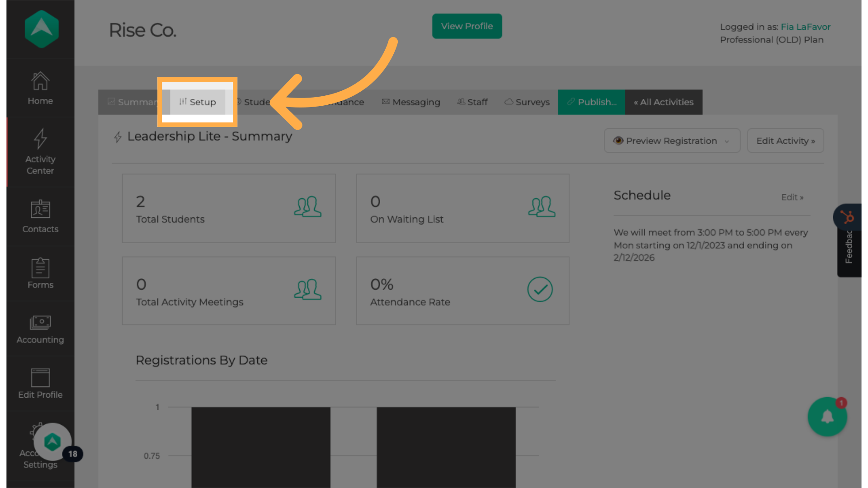Open the Edit Profile sidebar item
The height and width of the screenshot is (488, 868).
(x=40, y=384)
